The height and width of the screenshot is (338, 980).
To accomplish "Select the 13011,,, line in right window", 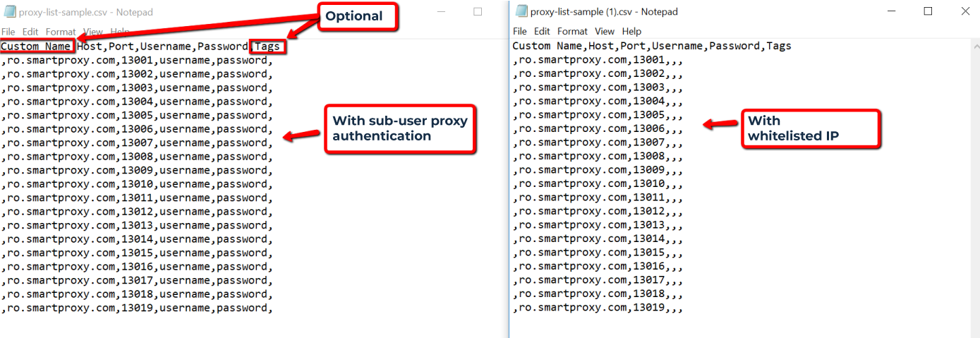I will point(598,198).
